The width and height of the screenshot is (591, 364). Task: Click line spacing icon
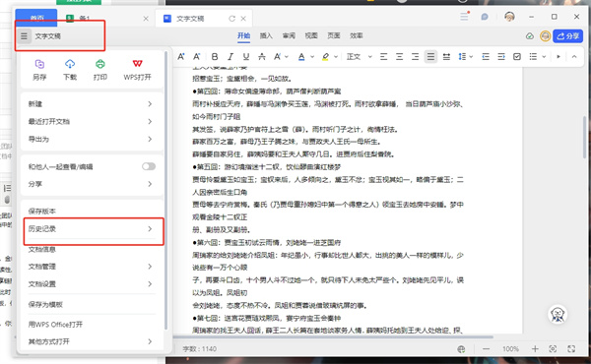(x=462, y=56)
